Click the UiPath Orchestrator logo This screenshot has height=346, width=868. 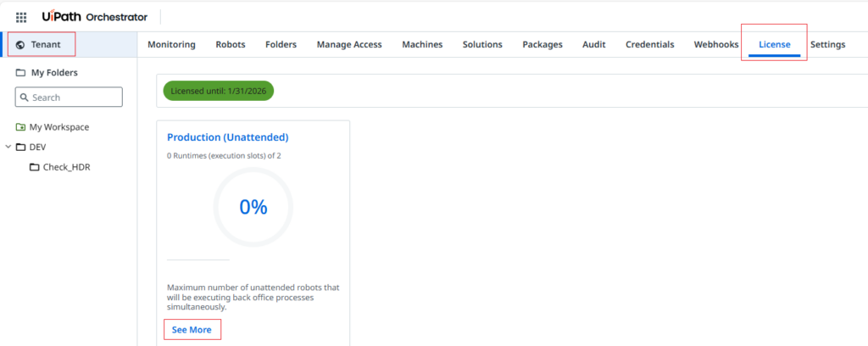(94, 17)
